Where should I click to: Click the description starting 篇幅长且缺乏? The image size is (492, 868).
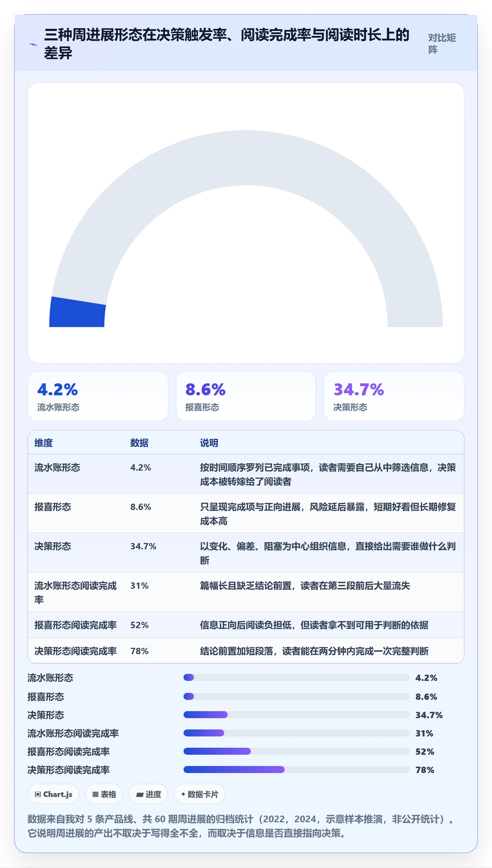[x=305, y=586]
